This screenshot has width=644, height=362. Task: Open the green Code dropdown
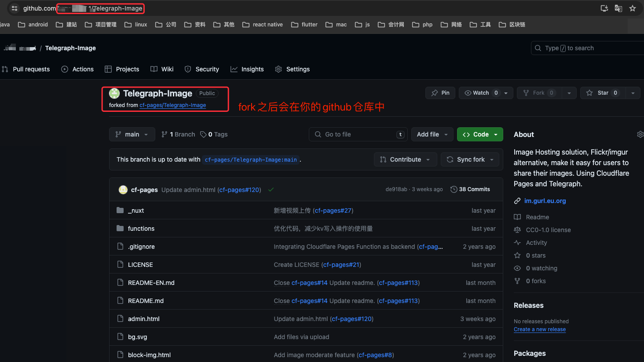[480, 134]
